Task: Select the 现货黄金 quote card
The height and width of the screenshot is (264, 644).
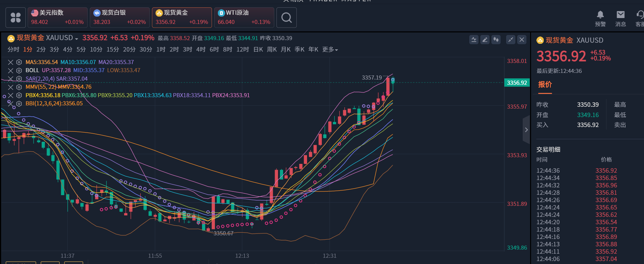Action: pos(182,17)
